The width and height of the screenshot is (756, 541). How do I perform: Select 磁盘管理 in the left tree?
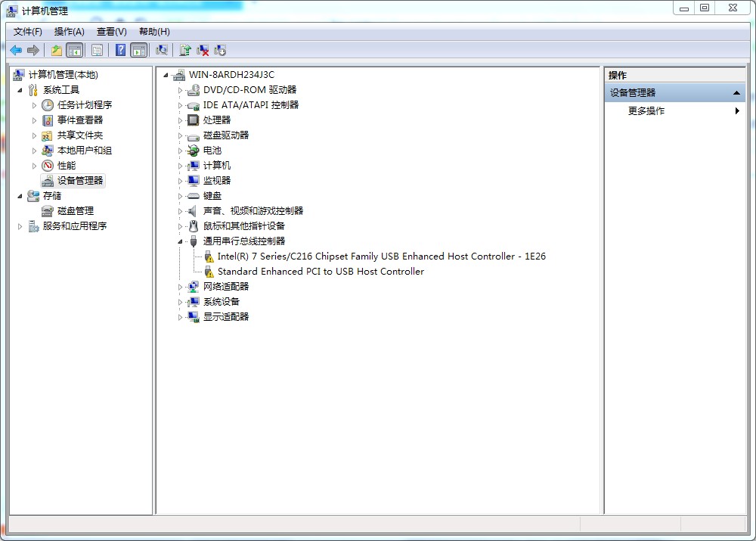75,211
